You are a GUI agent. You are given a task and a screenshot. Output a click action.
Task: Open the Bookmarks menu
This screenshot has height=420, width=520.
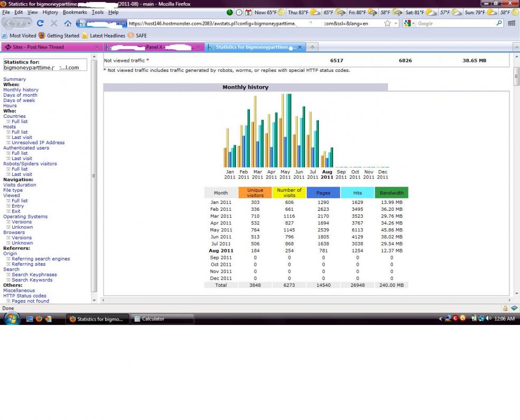pos(75,12)
